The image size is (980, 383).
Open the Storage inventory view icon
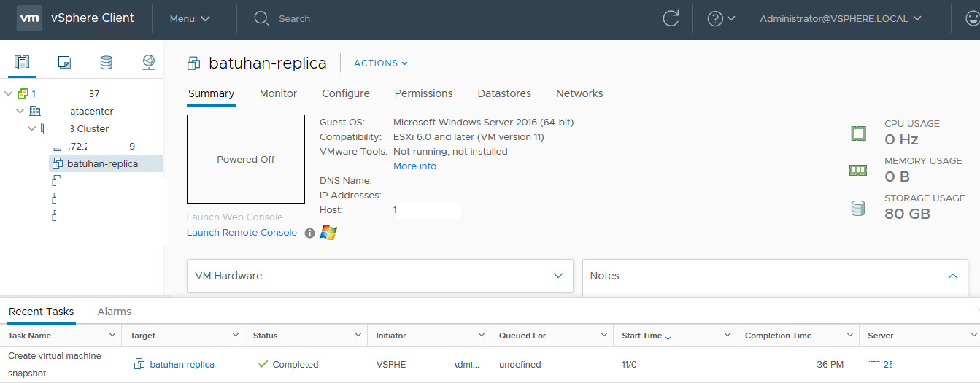click(107, 63)
